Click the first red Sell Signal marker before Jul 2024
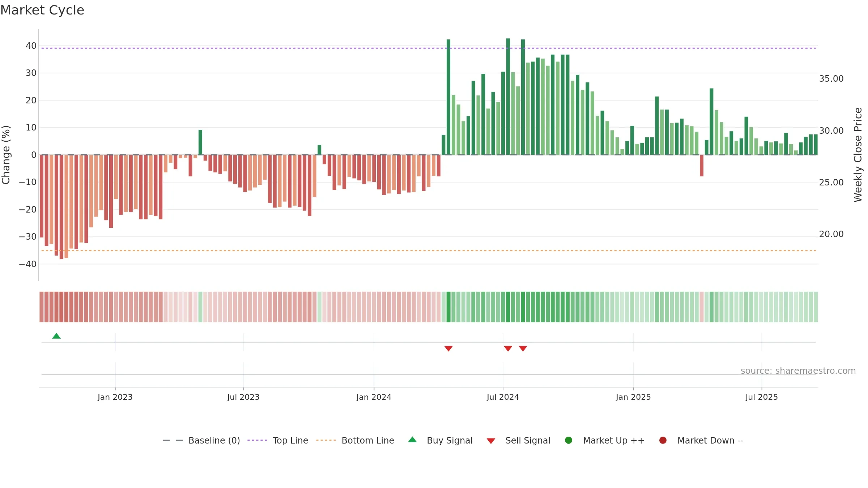Viewport: 868px width, 488px height. point(448,348)
